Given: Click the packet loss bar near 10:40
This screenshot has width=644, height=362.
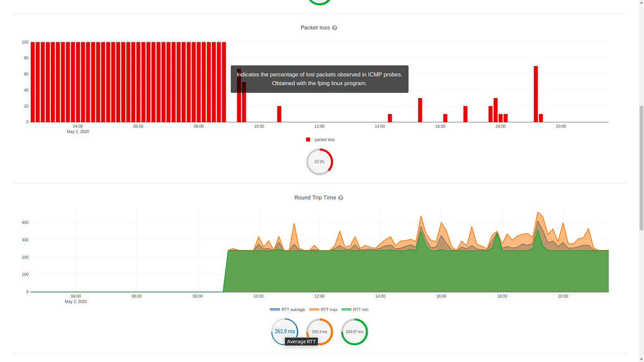Looking at the screenshot, I should [x=279, y=114].
